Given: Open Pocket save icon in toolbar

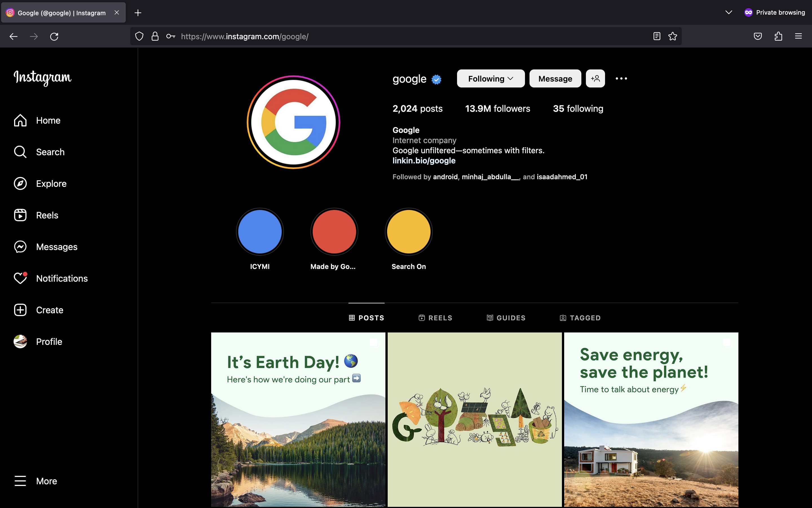Looking at the screenshot, I should coord(758,36).
